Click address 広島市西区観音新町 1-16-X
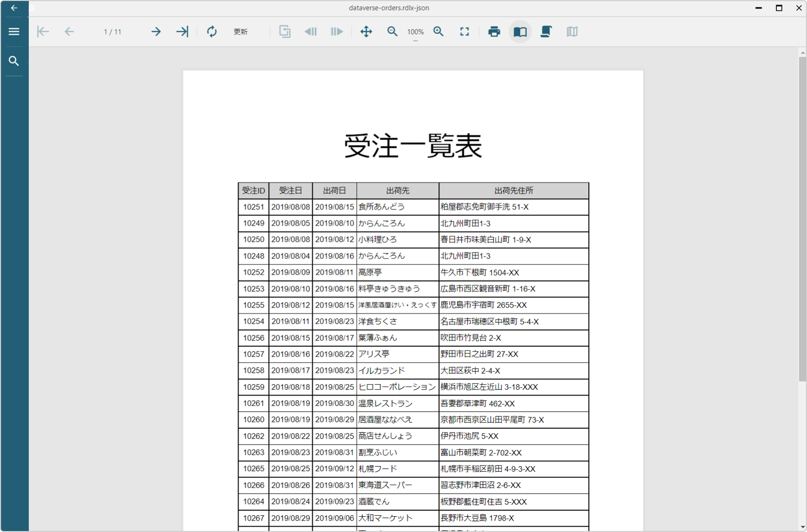The image size is (807, 532). [x=514, y=289]
